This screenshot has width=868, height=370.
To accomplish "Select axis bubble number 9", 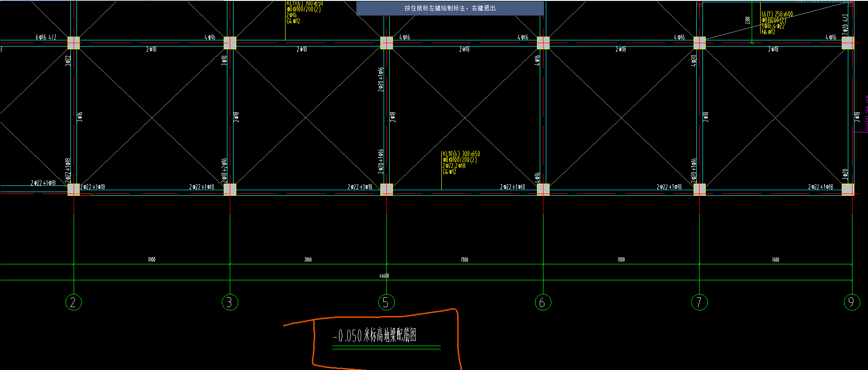I will 852,302.
